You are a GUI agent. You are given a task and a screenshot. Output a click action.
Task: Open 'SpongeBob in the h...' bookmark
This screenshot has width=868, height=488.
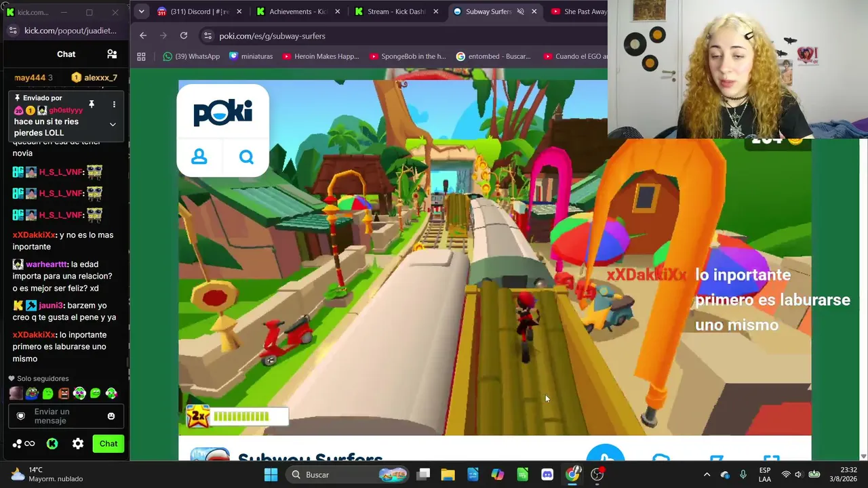(x=407, y=56)
